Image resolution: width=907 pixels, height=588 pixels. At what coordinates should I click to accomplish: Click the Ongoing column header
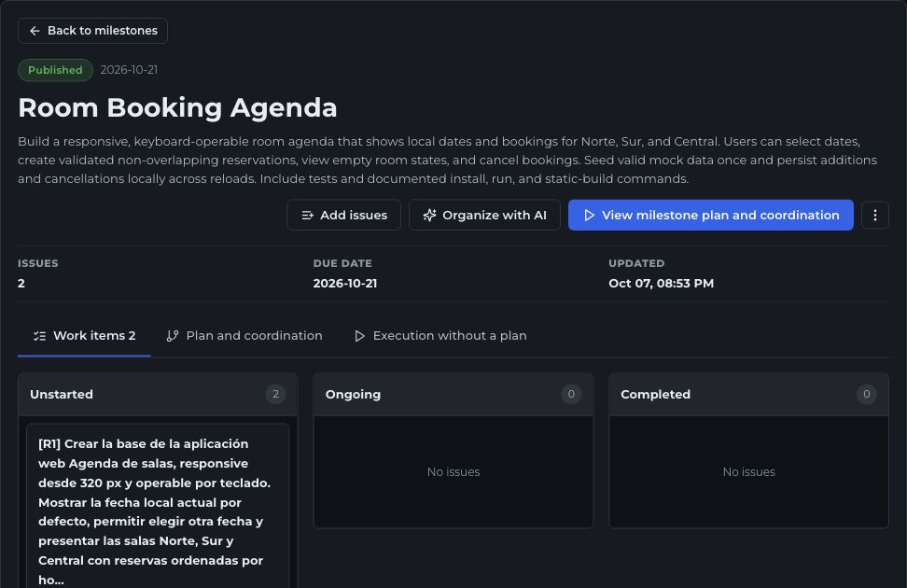[453, 394]
